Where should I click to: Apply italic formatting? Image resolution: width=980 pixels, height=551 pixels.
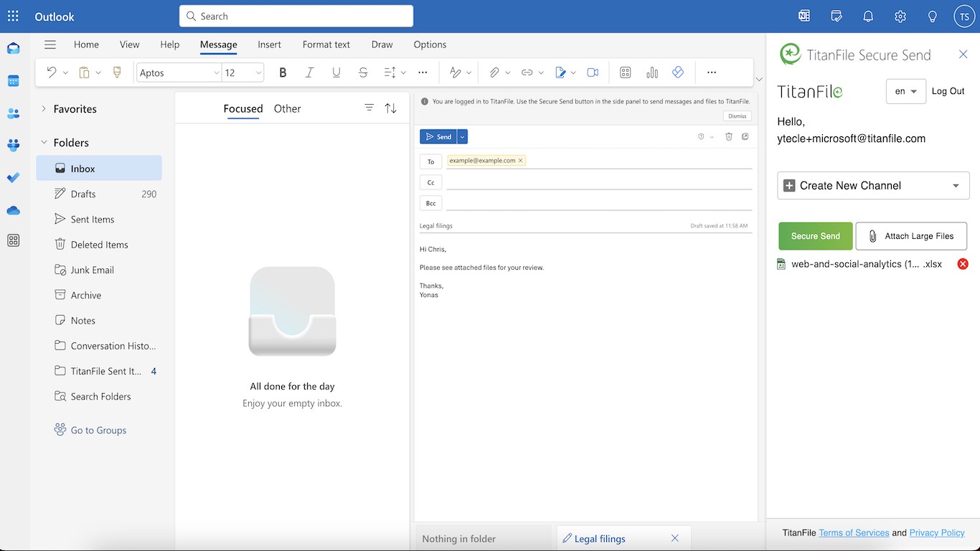309,72
